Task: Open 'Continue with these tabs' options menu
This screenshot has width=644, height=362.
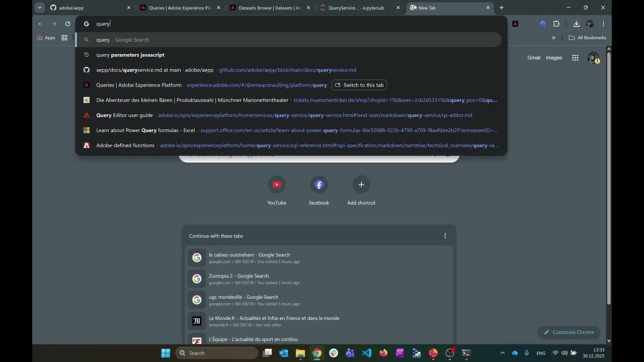Action: (x=445, y=236)
